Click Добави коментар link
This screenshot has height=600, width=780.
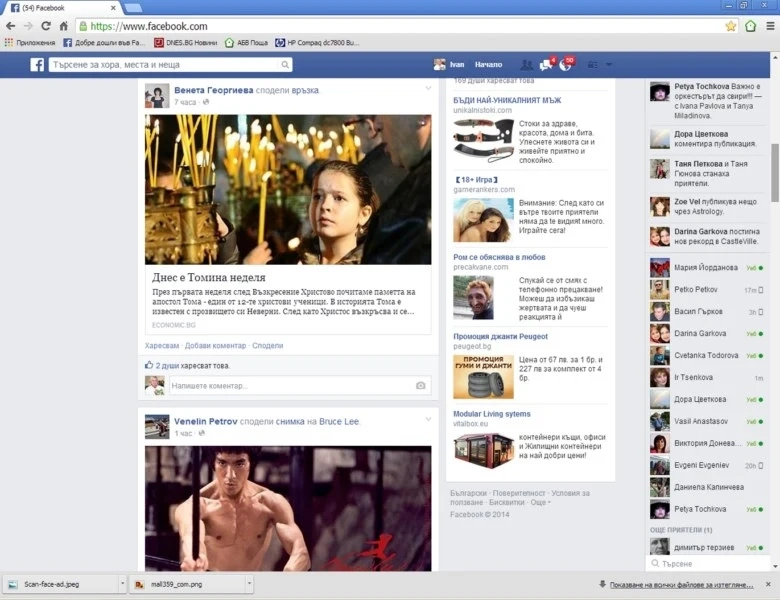(215, 346)
